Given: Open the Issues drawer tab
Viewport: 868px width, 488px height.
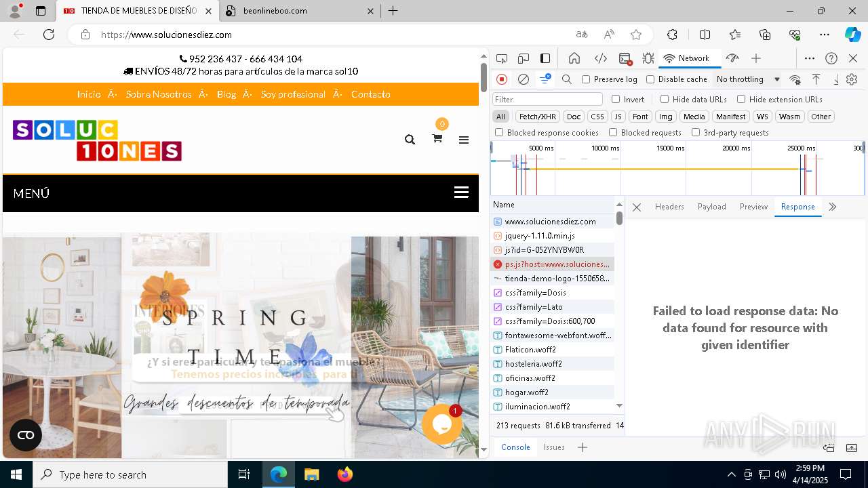Looking at the screenshot, I should coord(554,447).
